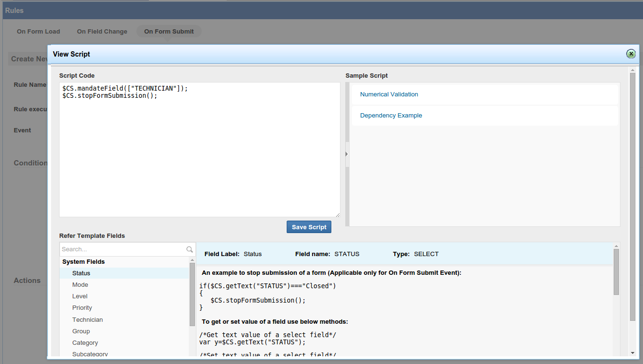Select the Level field
The width and height of the screenshot is (643, 364).
[80, 296]
